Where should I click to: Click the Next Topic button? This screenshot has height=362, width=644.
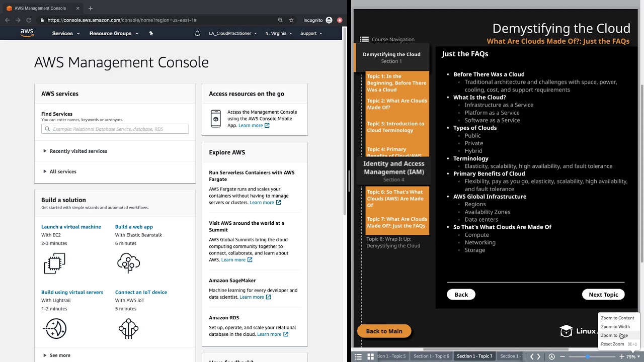pos(603,295)
